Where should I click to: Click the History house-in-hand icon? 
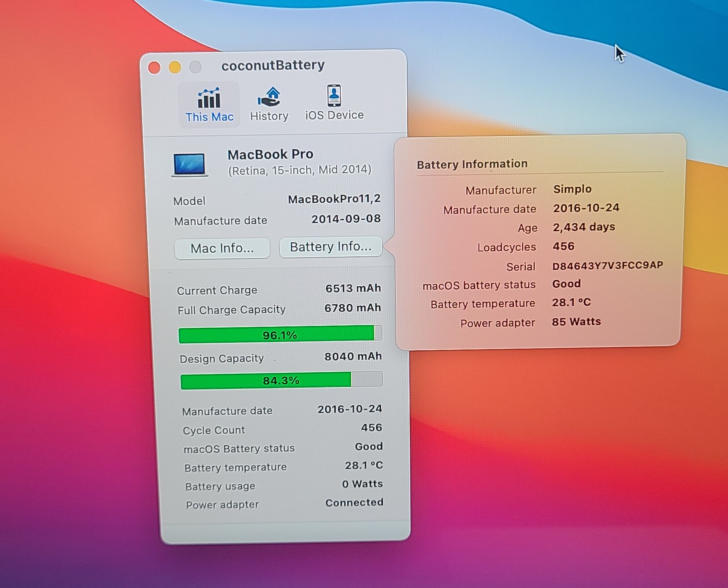(269, 97)
